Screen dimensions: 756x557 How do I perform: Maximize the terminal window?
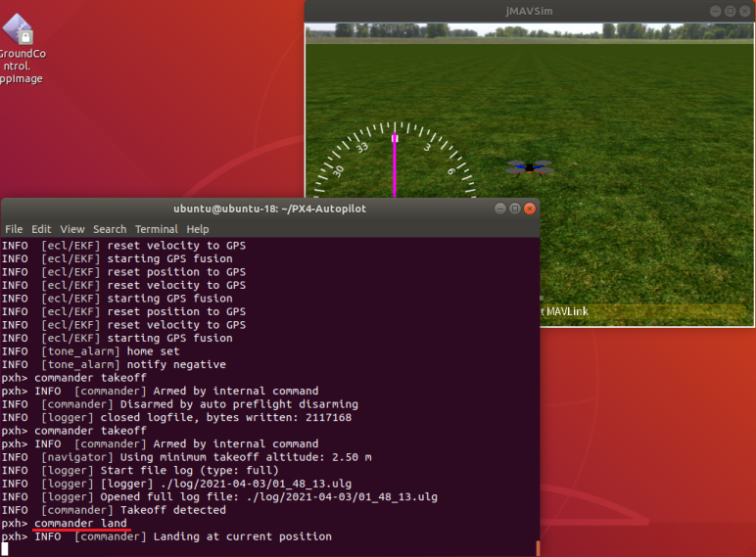click(515, 209)
